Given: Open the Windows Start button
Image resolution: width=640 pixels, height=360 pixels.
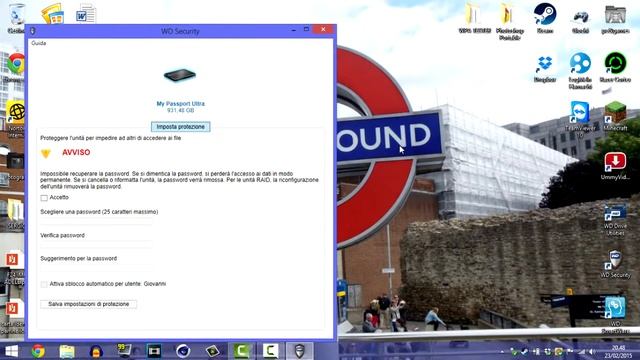Looking at the screenshot, I should tap(11, 351).
